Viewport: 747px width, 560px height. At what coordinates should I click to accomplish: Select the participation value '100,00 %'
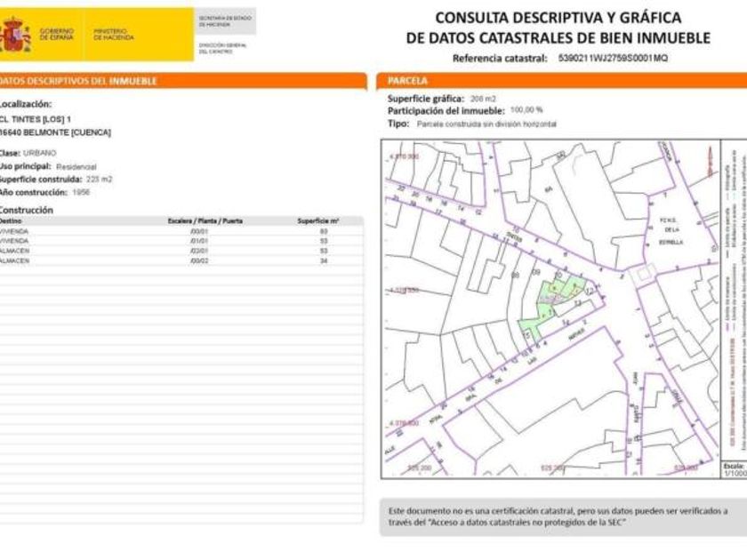click(x=526, y=110)
